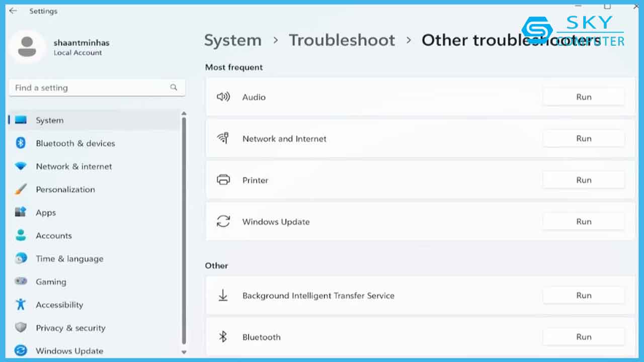Click the Audio speaker icon
The height and width of the screenshot is (362, 644).
pyautogui.click(x=223, y=97)
